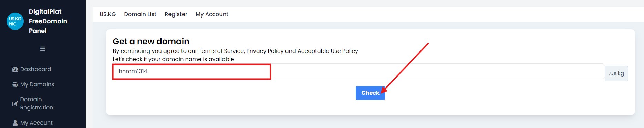This screenshot has height=128, width=644.
Task: Click the Domain Registration pencil icon
Action: point(15,104)
